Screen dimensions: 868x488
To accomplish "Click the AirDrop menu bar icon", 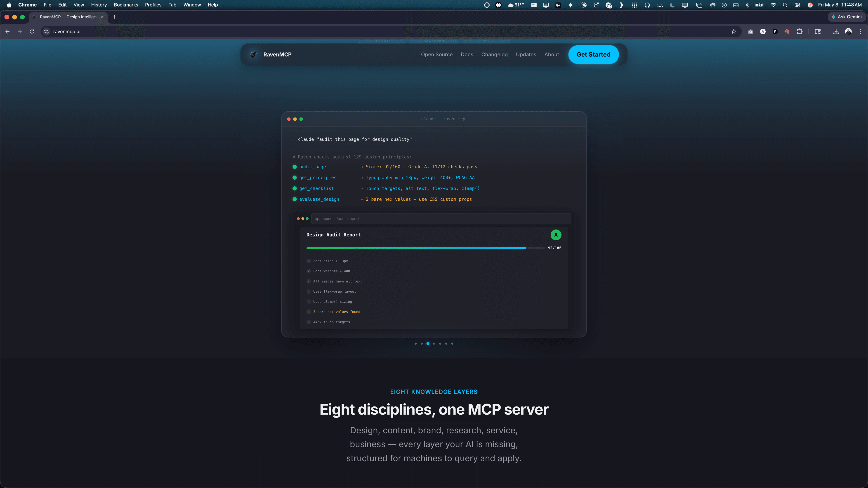I will 713,5.
